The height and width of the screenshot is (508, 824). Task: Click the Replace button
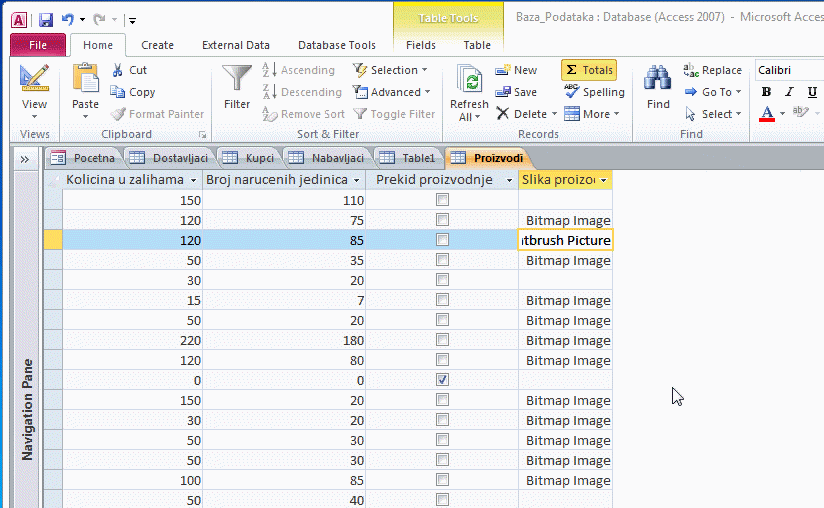(x=712, y=70)
